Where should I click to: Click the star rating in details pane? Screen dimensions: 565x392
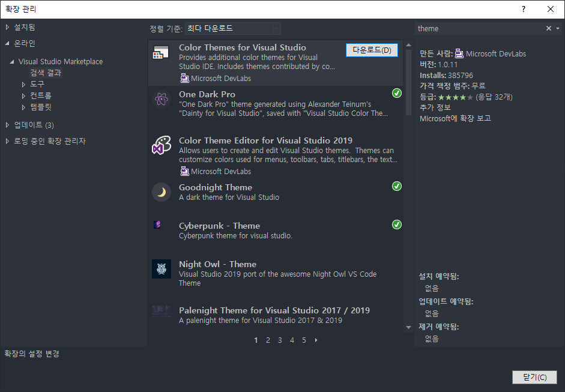click(x=455, y=97)
